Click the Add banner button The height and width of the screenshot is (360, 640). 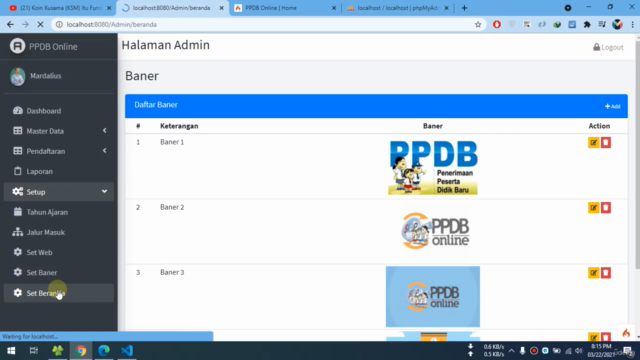coord(613,106)
